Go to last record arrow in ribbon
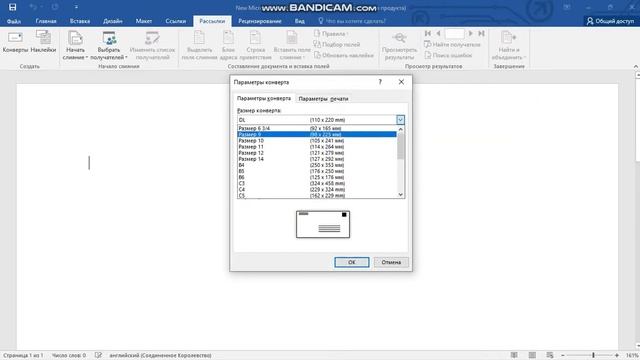The height and width of the screenshot is (360, 640). pos(481,33)
